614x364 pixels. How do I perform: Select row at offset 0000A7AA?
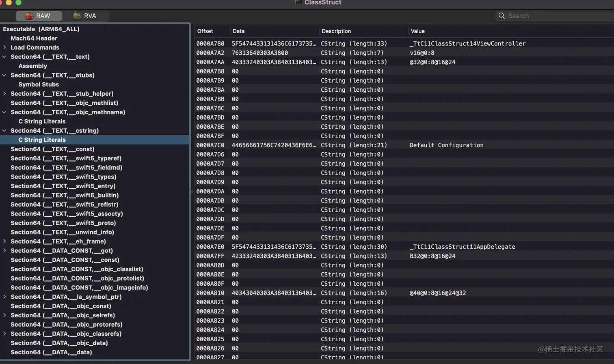[x=404, y=62]
